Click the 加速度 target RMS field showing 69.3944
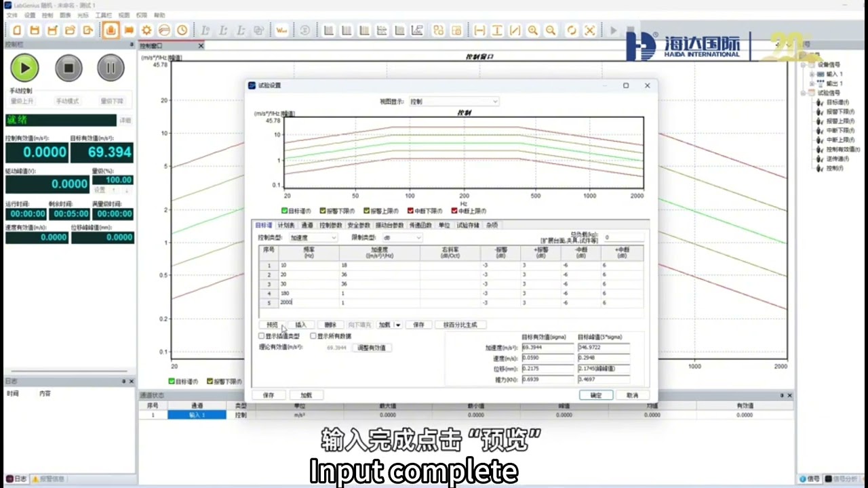This screenshot has width=868, height=488. pos(548,348)
